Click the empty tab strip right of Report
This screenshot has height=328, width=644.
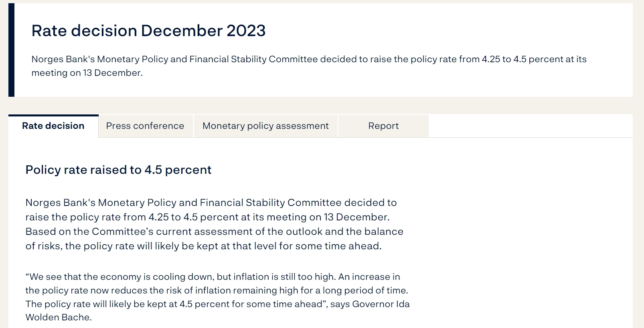[x=530, y=126]
